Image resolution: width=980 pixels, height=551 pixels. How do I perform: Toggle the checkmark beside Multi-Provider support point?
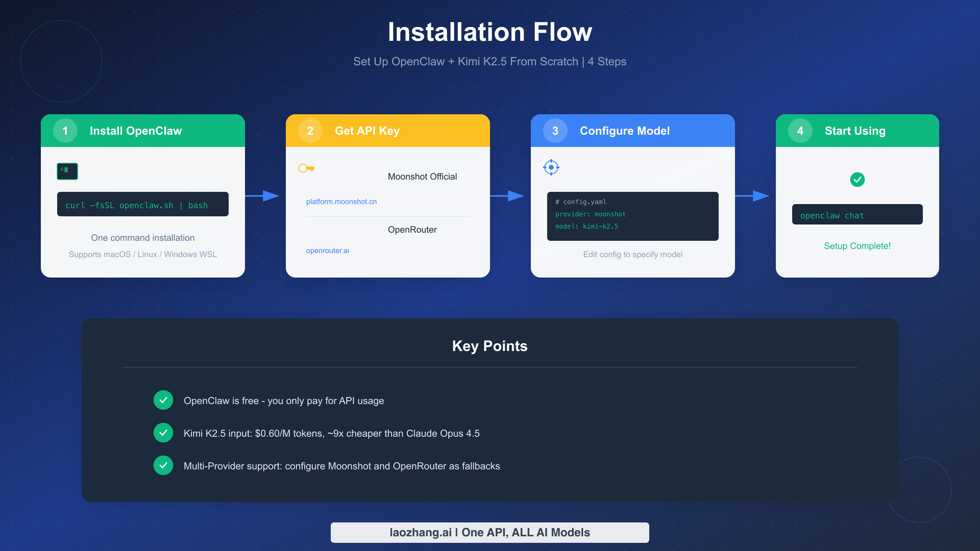pos(163,465)
